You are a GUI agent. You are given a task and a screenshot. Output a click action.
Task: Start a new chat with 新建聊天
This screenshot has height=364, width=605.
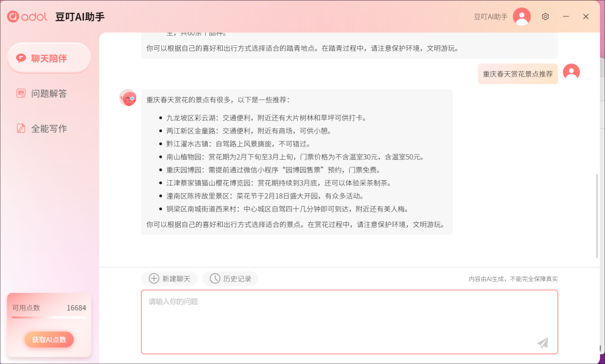pyautogui.click(x=169, y=279)
